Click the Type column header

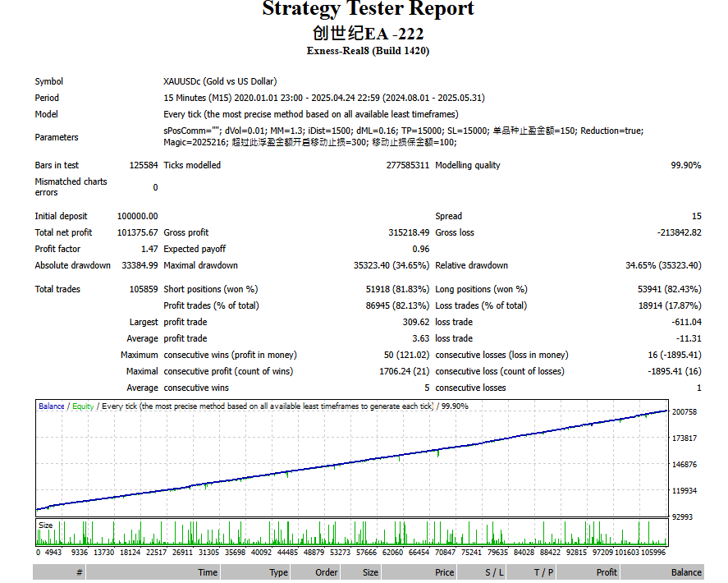tap(255, 572)
